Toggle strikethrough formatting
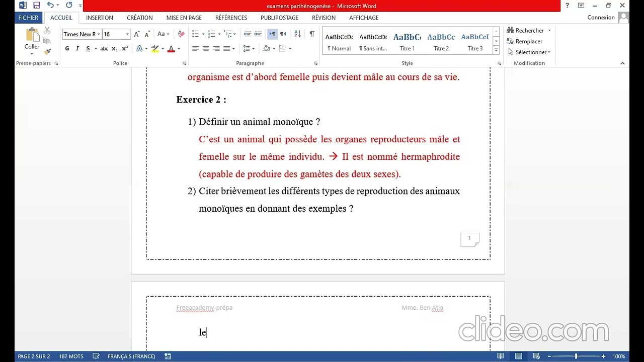 pyautogui.click(x=104, y=49)
